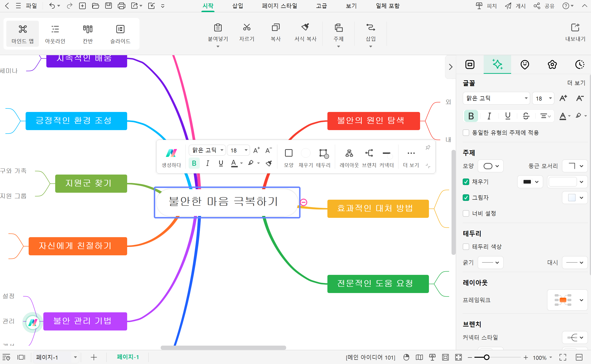Open shadow color swatch dropdown
The height and width of the screenshot is (364, 591).
(x=575, y=198)
